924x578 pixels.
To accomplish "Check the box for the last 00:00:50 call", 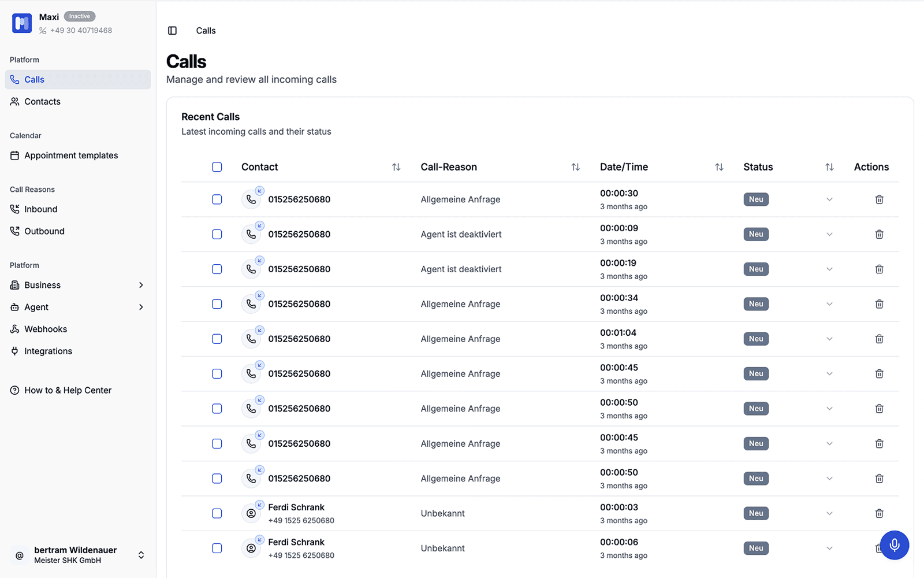I will [x=217, y=479].
